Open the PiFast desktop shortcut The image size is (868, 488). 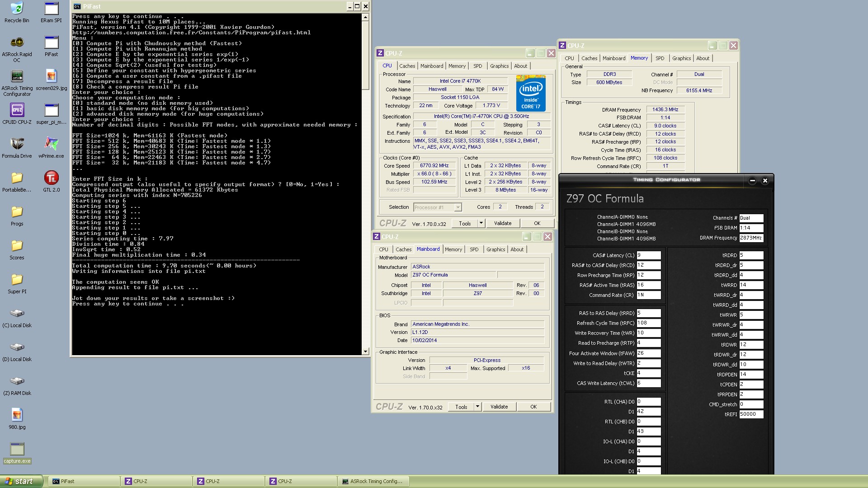pos(51,46)
